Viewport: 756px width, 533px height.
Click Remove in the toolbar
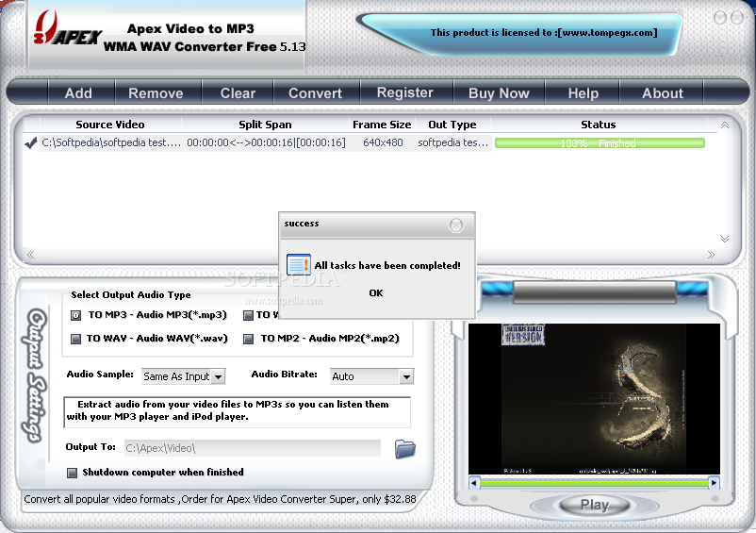pyautogui.click(x=156, y=93)
